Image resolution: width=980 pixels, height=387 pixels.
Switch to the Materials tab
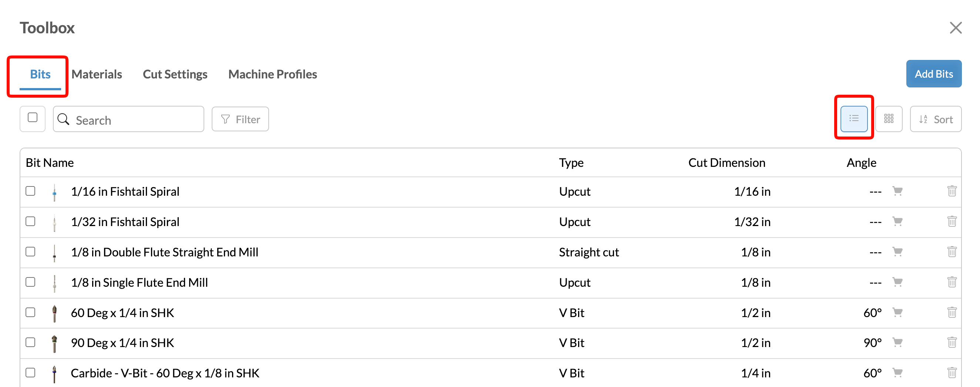97,74
